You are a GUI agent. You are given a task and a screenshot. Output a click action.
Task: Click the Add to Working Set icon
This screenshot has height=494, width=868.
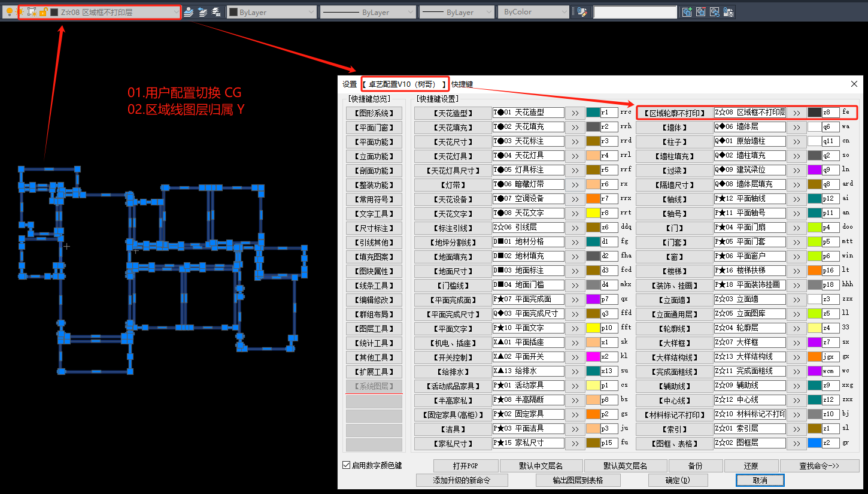[x=687, y=12]
